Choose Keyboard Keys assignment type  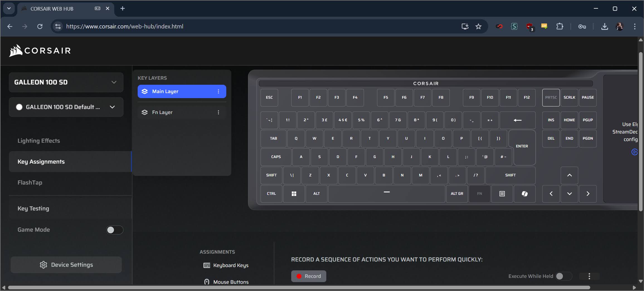point(226,265)
